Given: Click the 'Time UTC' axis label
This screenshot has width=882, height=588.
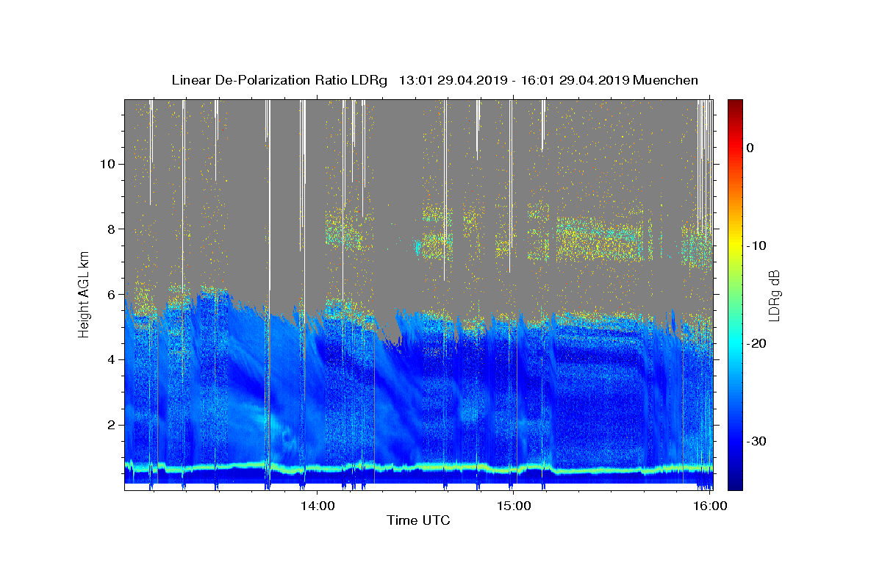Looking at the screenshot, I should pyautogui.click(x=418, y=521).
